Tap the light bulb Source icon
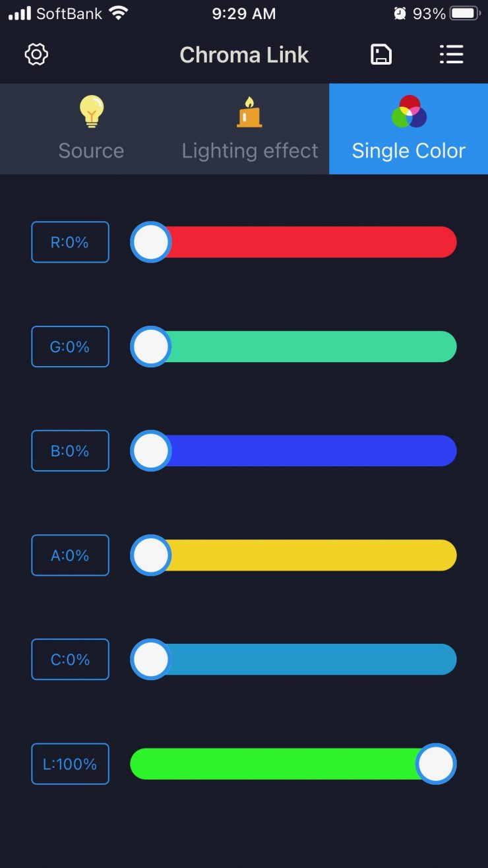 [92, 111]
